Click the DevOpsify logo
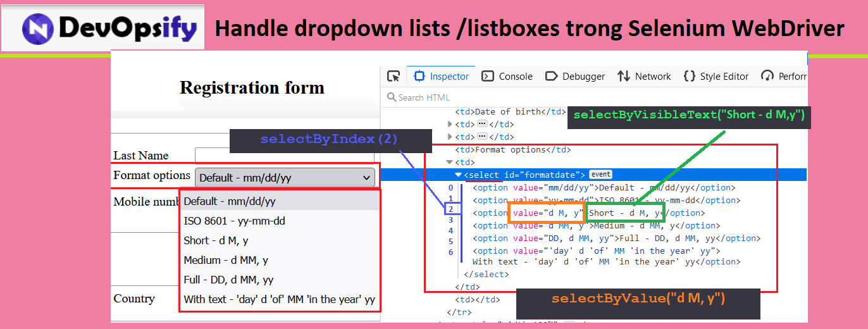Image resolution: width=868 pixels, height=329 pixels. (102, 27)
